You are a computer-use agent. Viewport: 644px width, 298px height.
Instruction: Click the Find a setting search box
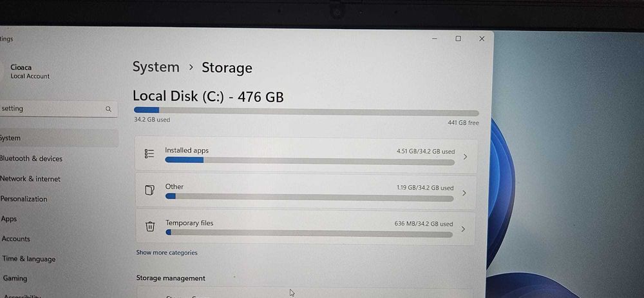[57, 109]
